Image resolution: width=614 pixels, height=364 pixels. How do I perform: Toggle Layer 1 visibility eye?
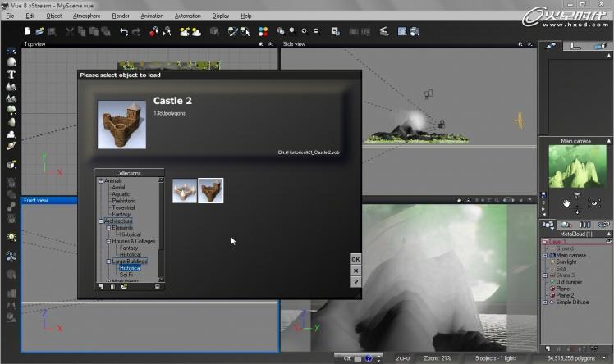pyautogui.click(x=608, y=241)
